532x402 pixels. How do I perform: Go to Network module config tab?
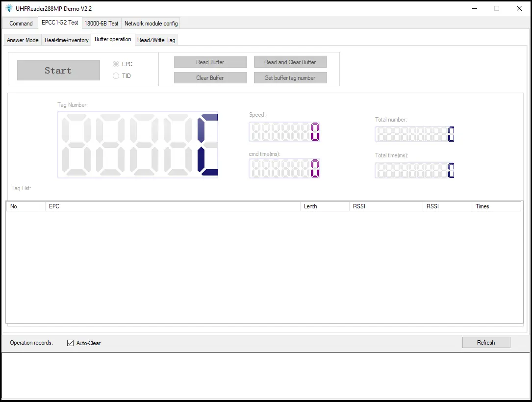(x=151, y=23)
